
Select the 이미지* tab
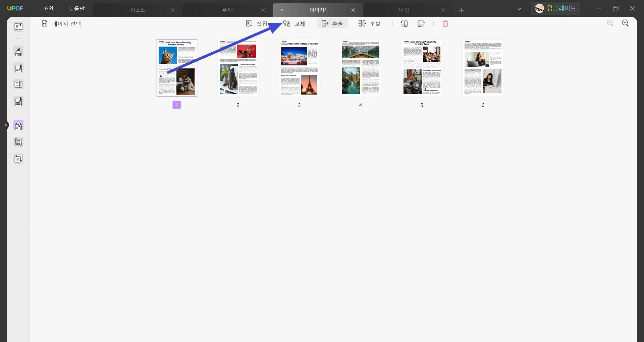point(318,10)
